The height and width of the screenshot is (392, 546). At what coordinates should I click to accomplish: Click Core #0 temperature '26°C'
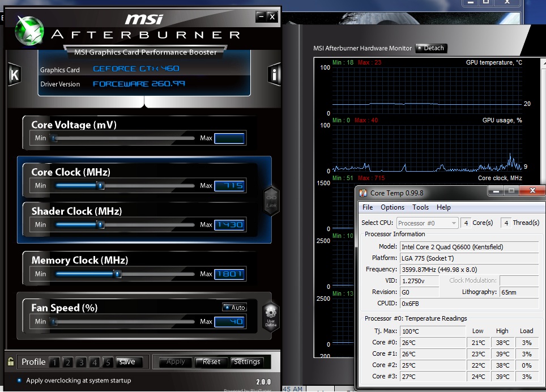(x=433, y=343)
